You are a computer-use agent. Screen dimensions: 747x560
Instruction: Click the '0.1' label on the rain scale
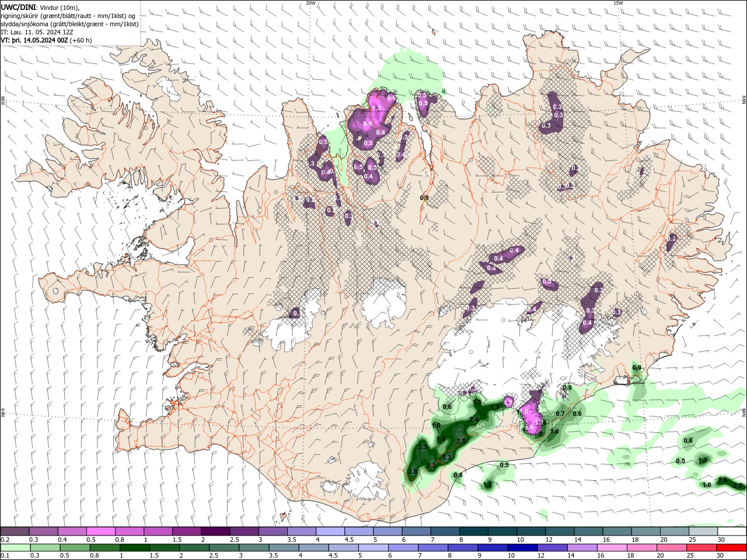5,556
